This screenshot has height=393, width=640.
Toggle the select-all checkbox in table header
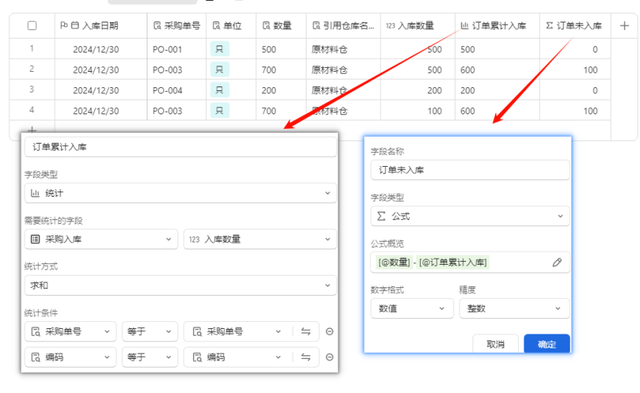click(x=32, y=26)
